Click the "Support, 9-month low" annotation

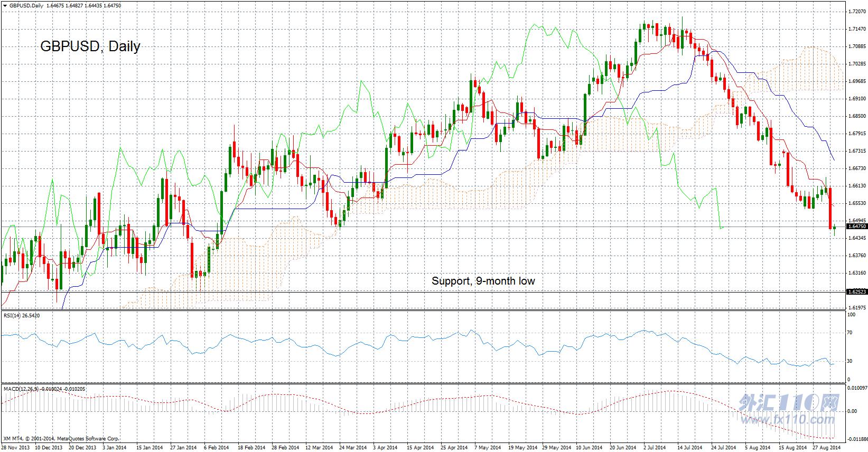(483, 281)
